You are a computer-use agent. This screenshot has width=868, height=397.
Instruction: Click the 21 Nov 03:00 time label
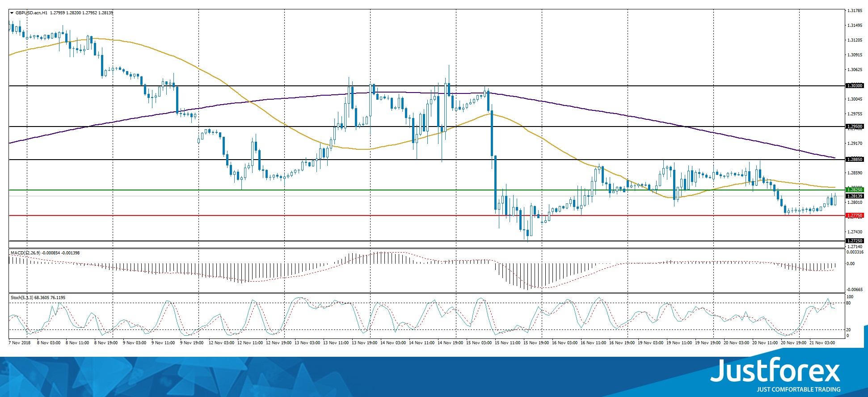[822, 343]
